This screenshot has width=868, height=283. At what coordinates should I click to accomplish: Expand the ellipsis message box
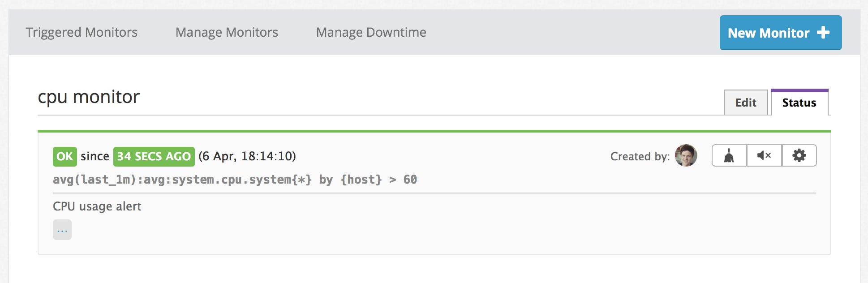[62, 230]
